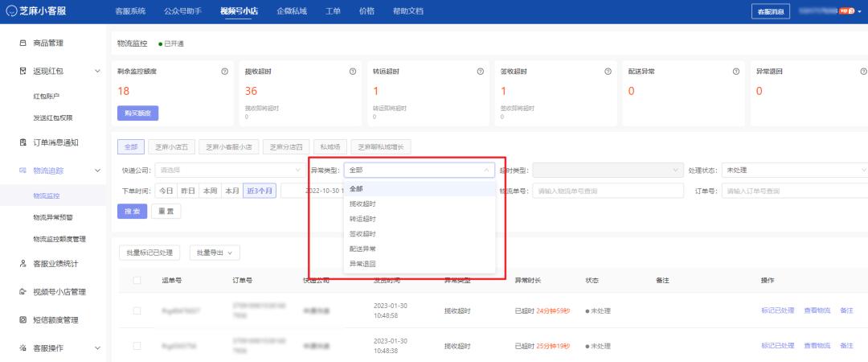This screenshot has width=868, height=362.
Task: Open the account dropdown arrow in header
Action: click(859, 11)
